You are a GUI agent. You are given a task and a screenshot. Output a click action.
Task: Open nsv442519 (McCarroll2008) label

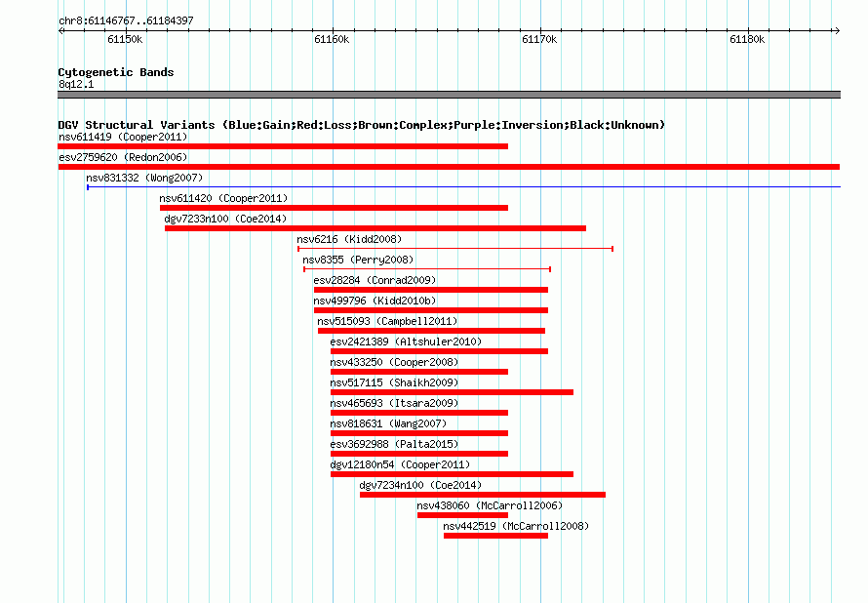(516, 526)
